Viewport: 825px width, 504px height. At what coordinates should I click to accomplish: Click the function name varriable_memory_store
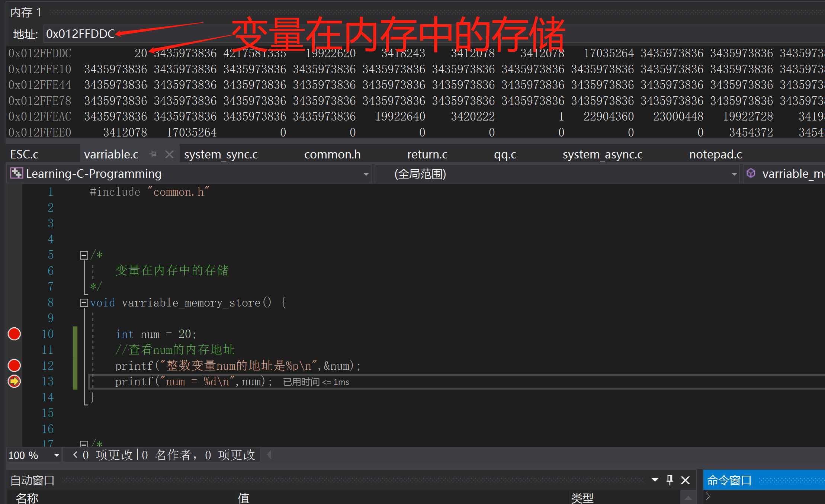point(191,303)
